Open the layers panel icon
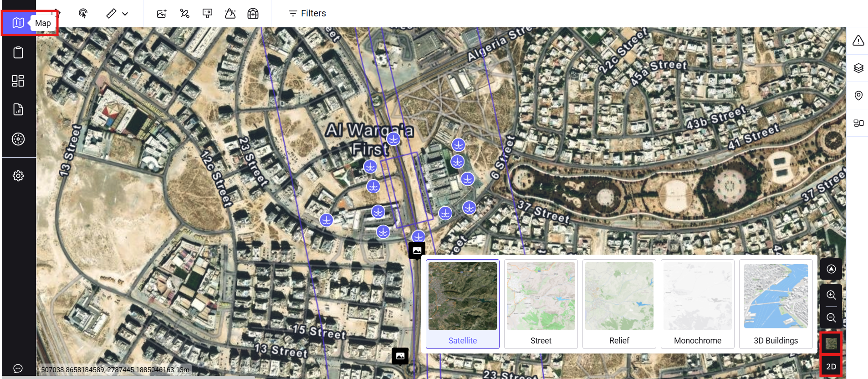Screen dimensions: 868x379 pyautogui.click(x=858, y=68)
